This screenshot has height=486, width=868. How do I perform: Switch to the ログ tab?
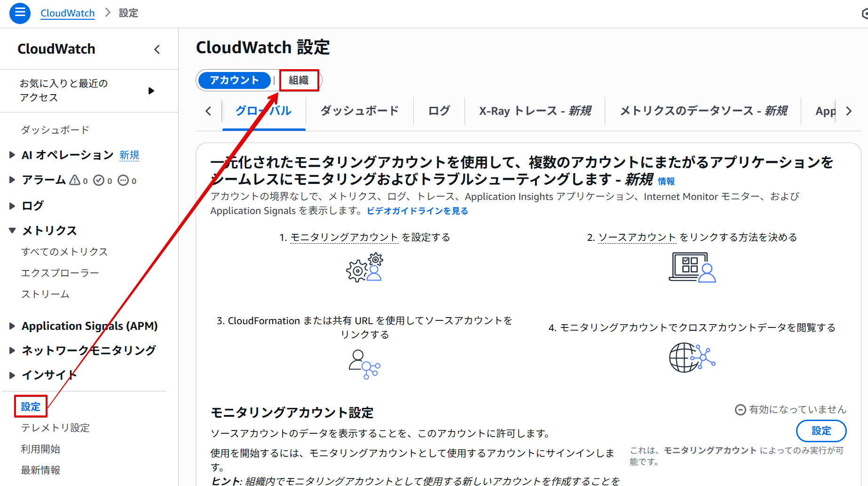[x=439, y=111]
